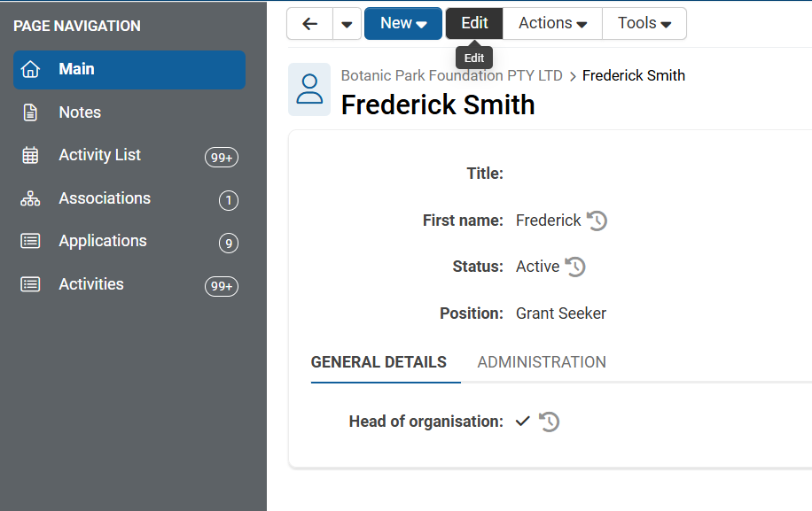This screenshot has width=812, height=511.
Task: Switch to the Administration tab
Action: point(542,362)
